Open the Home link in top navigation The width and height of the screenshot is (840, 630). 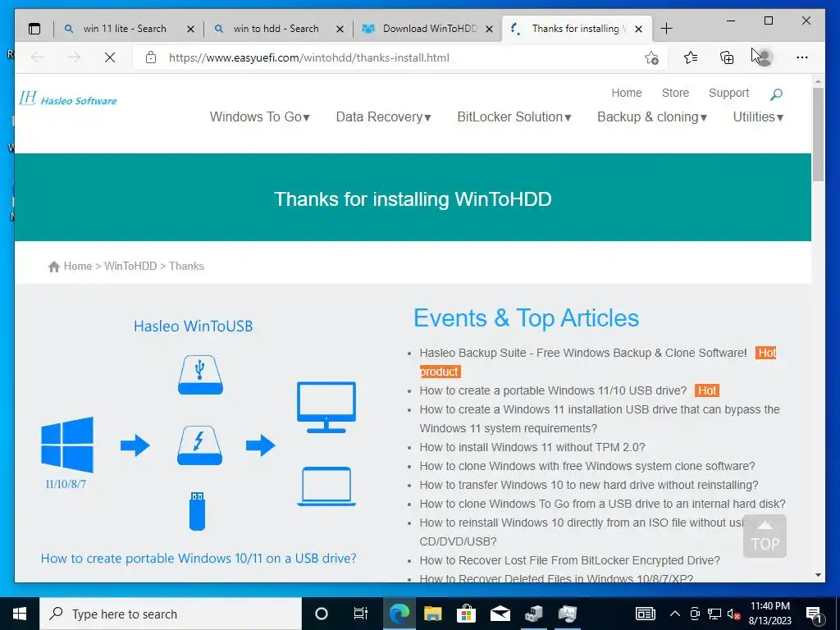tap(626, 93)
